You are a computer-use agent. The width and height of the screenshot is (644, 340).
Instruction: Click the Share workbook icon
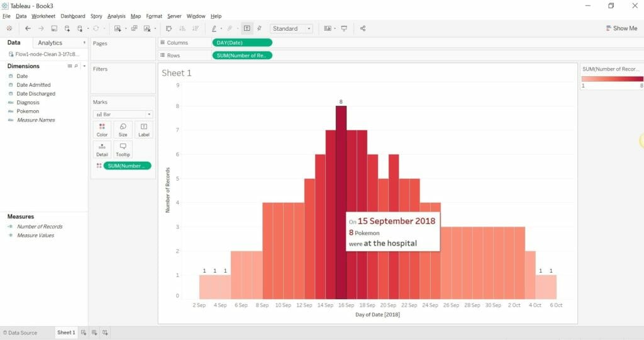tap(363, 28)
